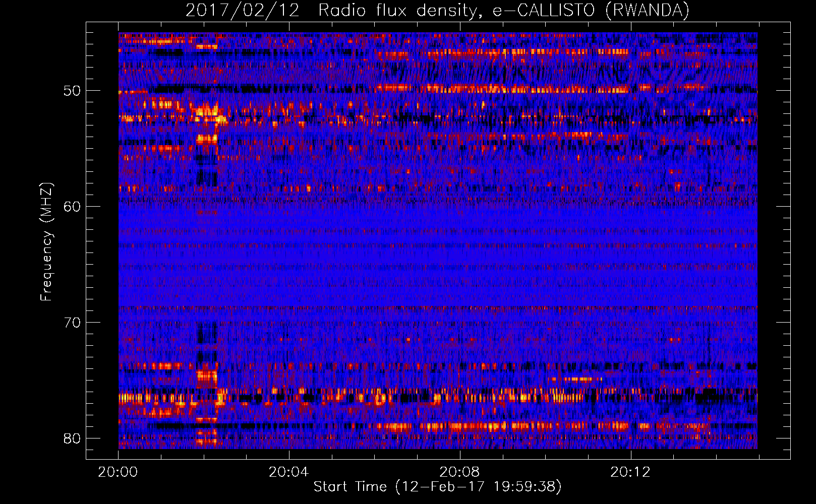Click the "70" frequency tick label
Image resolution: width=816 pixels, height=504 pixels.
(72, 323)
